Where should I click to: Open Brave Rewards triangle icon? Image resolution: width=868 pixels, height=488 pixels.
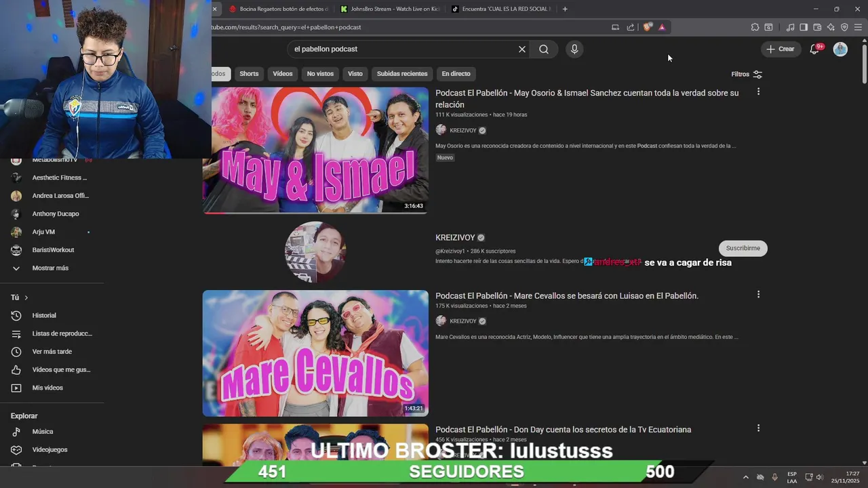point(662,27)
